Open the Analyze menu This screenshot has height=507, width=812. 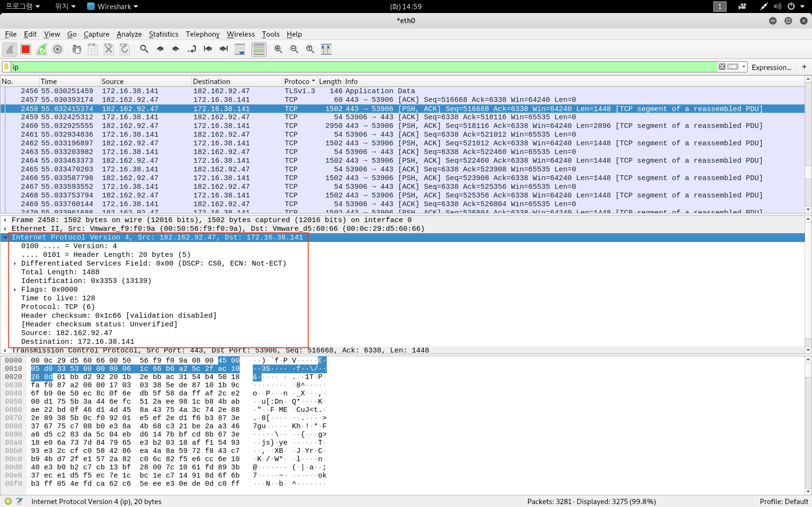click(129, 34)
